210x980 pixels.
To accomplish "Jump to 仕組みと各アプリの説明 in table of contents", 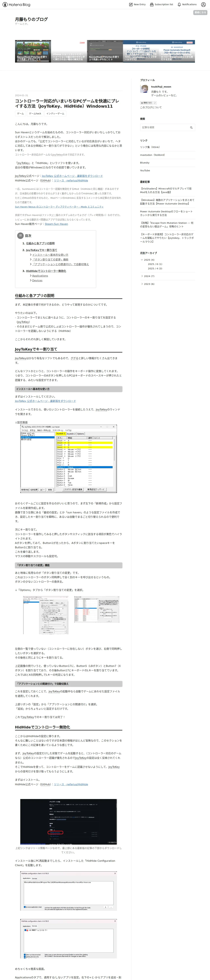I will click(x=40, y=244).
